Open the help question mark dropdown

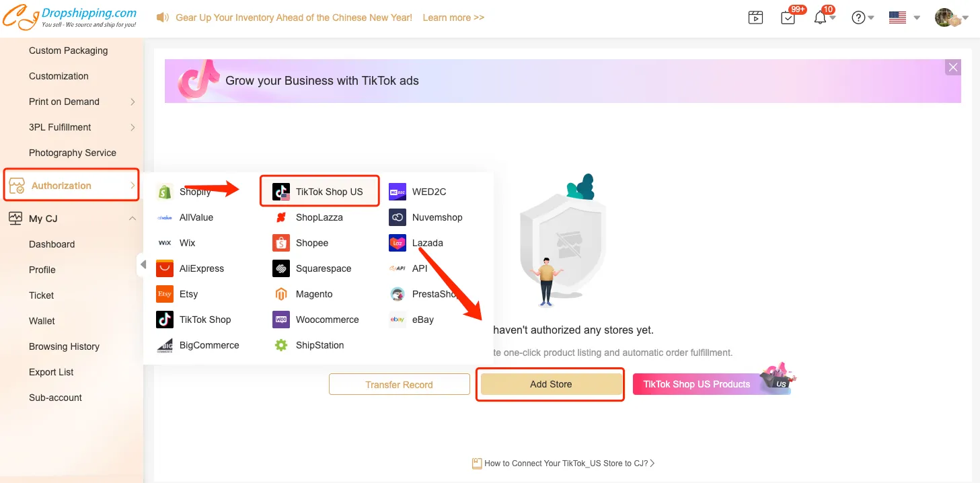point(862,17)
